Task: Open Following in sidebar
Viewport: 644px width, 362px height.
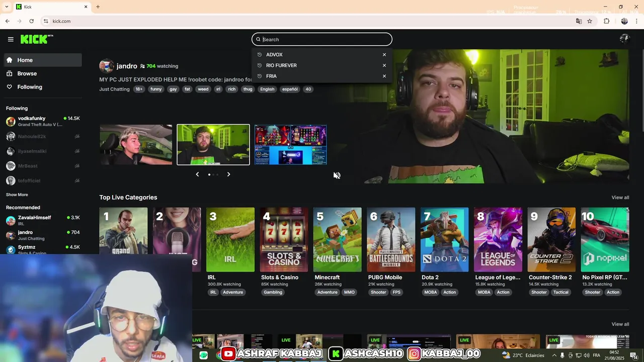Action: pyautogui.click(x=43, y=87)
